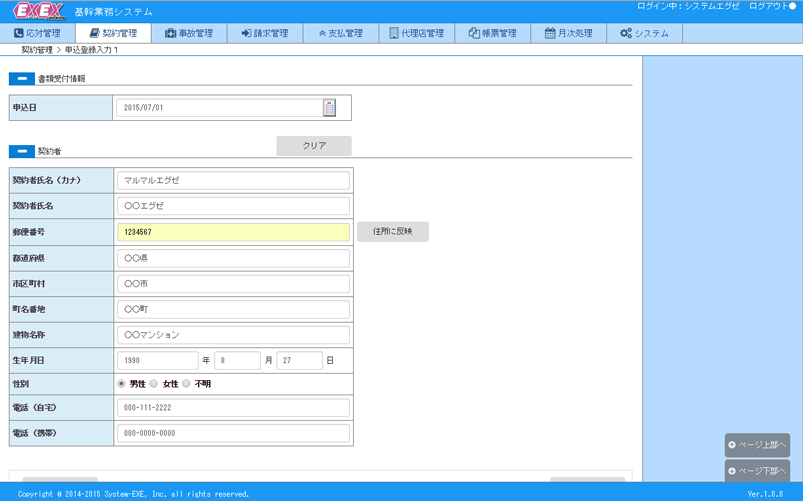
Task: Open 応対管理 phone icon tab
Action: (x=37, y=33)
